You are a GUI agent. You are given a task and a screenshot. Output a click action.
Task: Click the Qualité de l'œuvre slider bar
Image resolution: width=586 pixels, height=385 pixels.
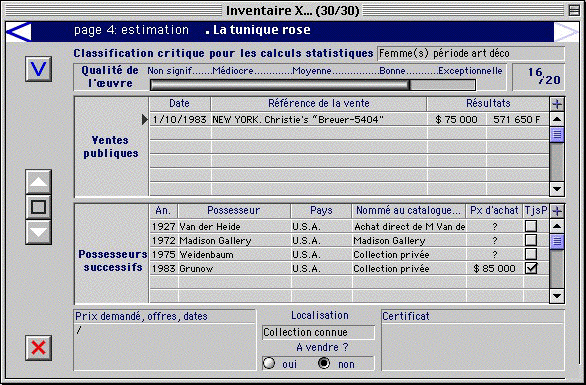pyautogui.click(x=313, y=85)
